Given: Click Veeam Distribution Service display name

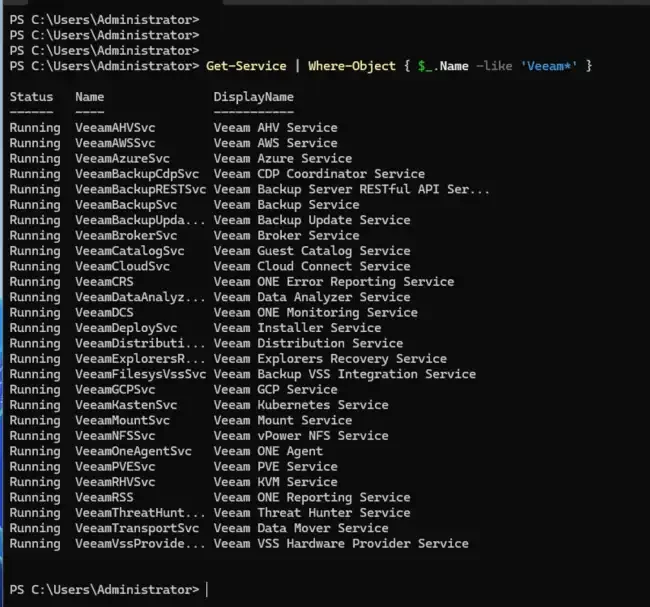Looking at the screenshot, I should [x=308, y=343].
